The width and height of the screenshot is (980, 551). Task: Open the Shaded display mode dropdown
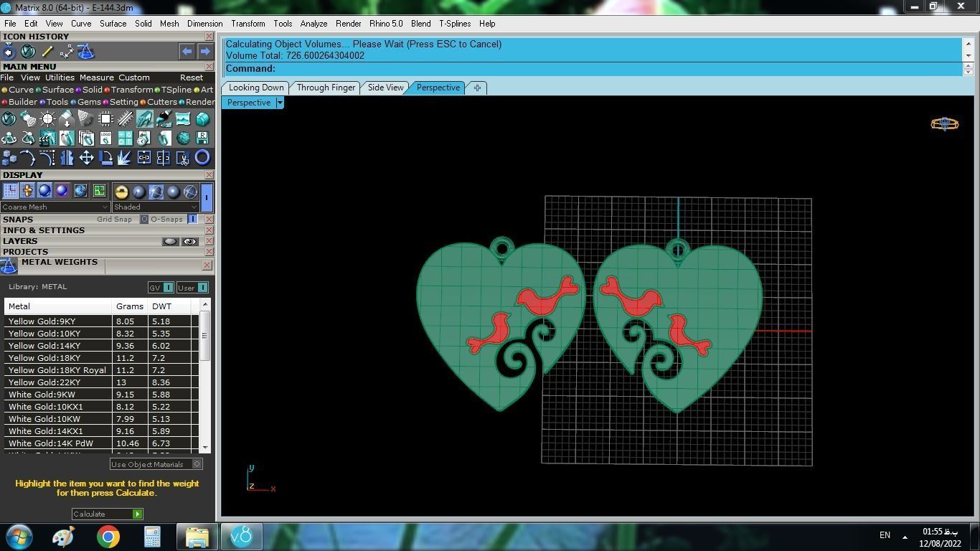(156, 207)
